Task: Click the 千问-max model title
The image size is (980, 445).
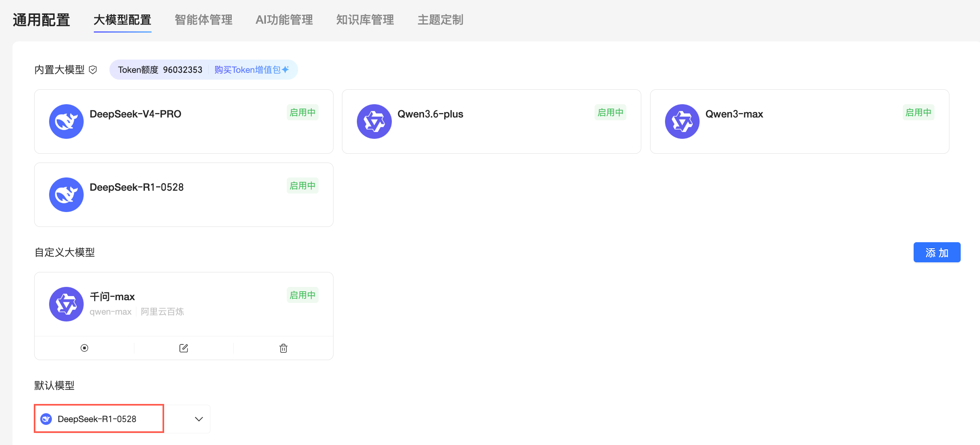Action: tap(112, 297)
